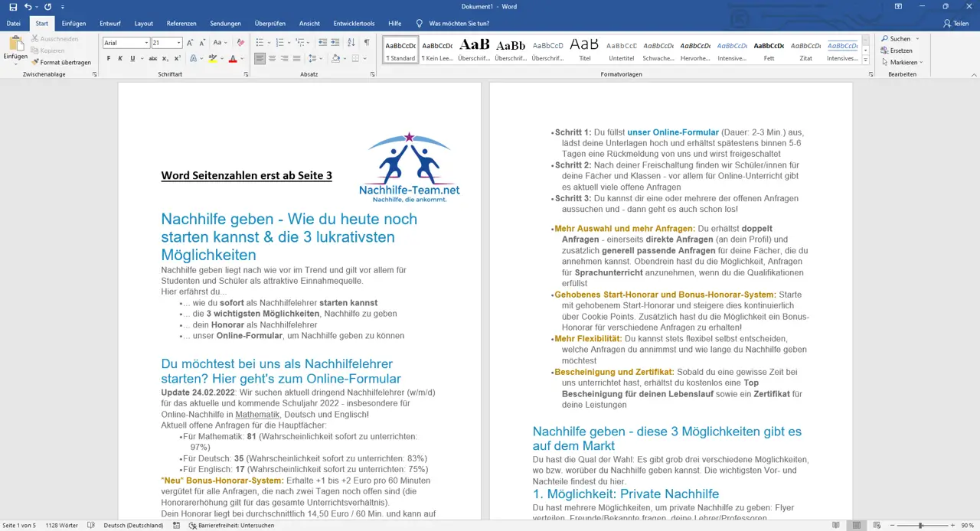This screenshot has height=531, width=980.
Task: Decrease paragraph indent
Action: (x=322, y=43)
